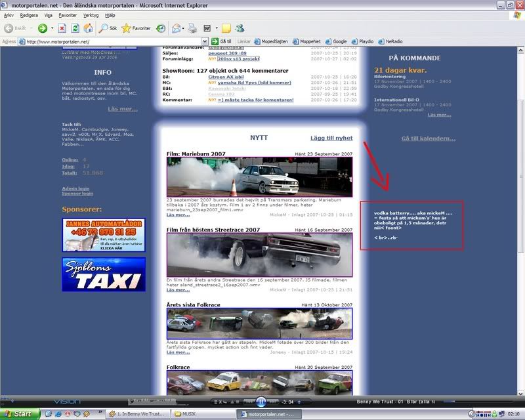
Task: Expand the Mail button dropdown arrow
Action: 183,28
